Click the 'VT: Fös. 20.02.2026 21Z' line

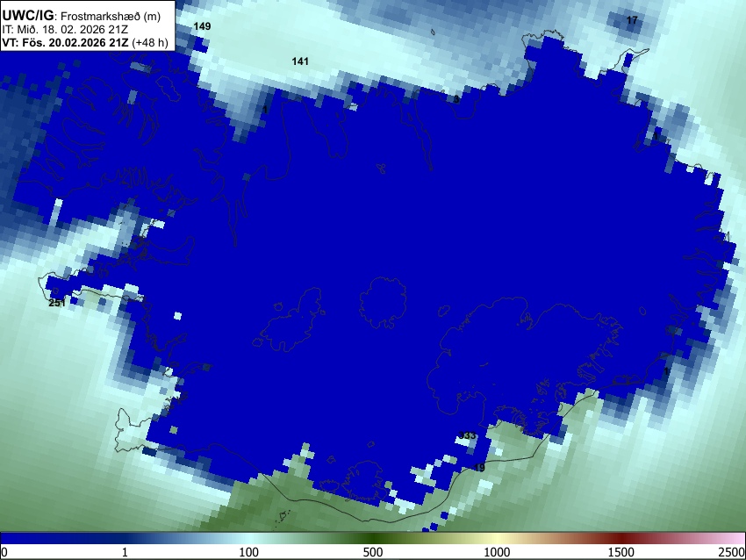tap(65, 42)
